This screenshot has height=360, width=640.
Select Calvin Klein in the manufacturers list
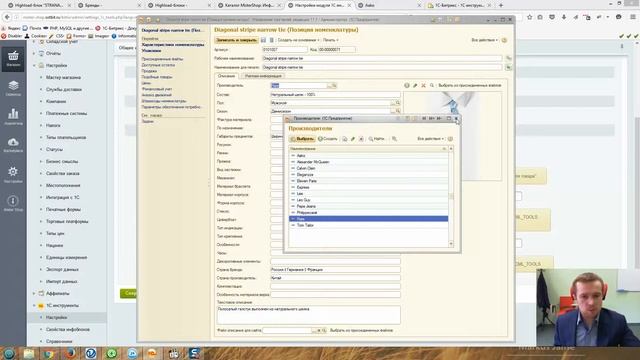[368, 168]
